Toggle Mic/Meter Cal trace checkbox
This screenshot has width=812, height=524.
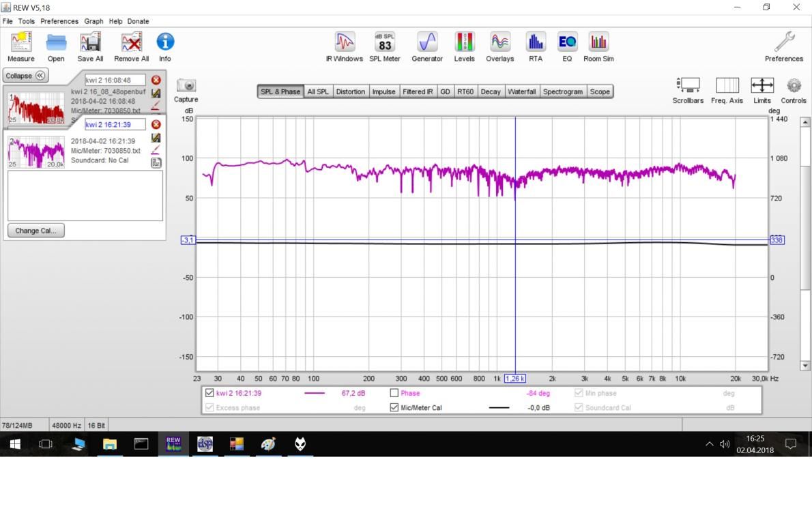pos(394,407)
